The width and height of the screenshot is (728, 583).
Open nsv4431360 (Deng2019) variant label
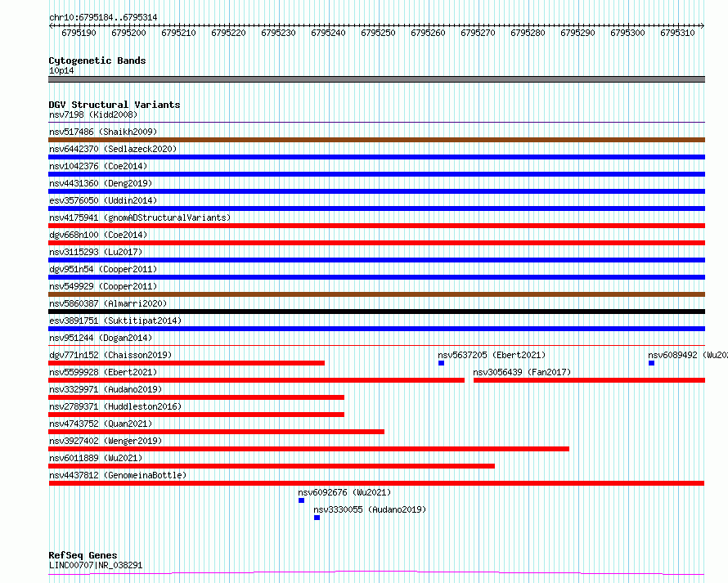(x=101, y=183)
